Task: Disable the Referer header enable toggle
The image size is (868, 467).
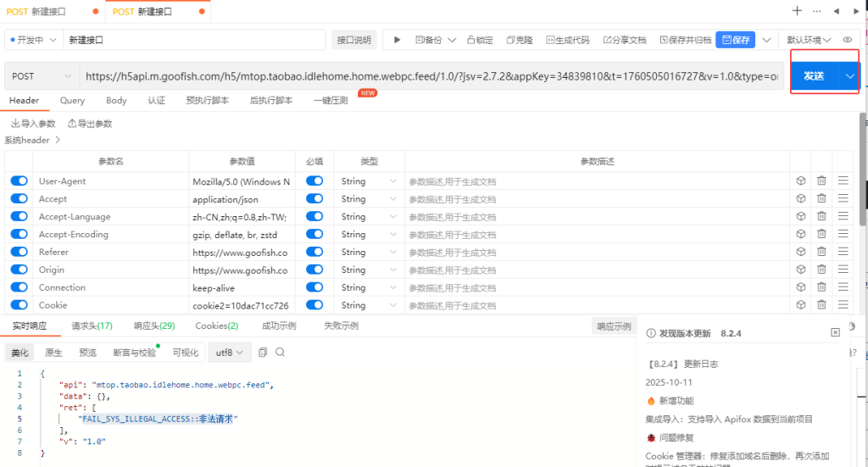Action: click(19, 252)
